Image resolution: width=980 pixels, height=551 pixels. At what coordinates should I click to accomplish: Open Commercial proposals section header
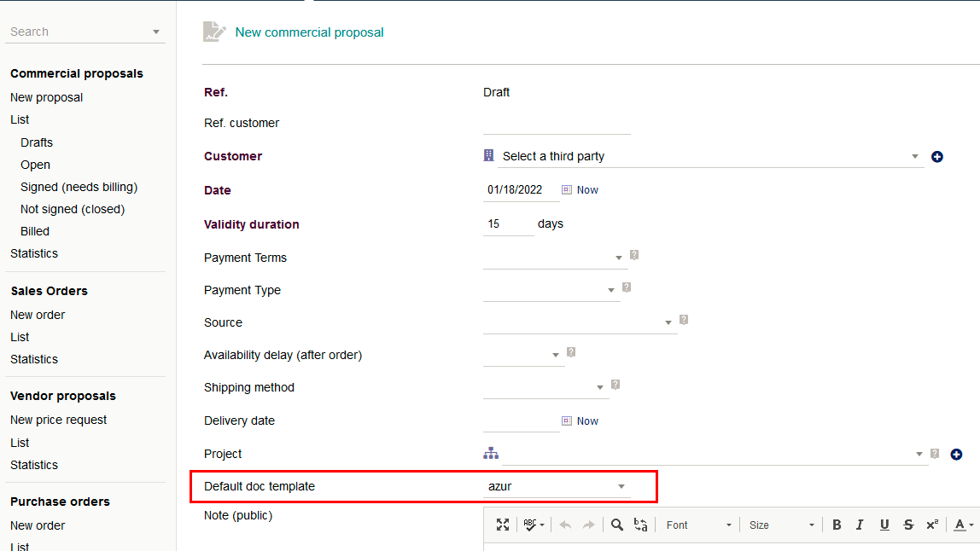click(x=76, y=73)
